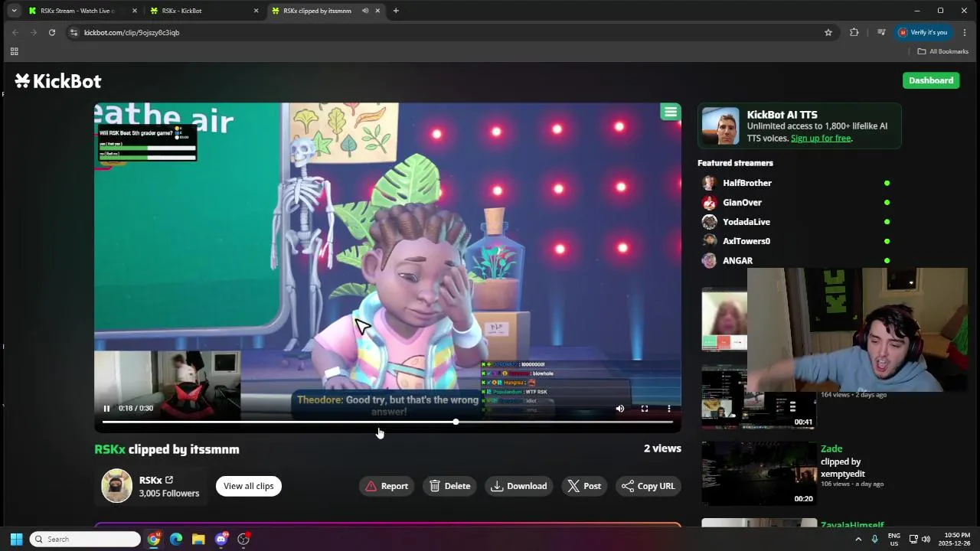Open OBS Studio from the taskbar

click(x=243, y=540)
